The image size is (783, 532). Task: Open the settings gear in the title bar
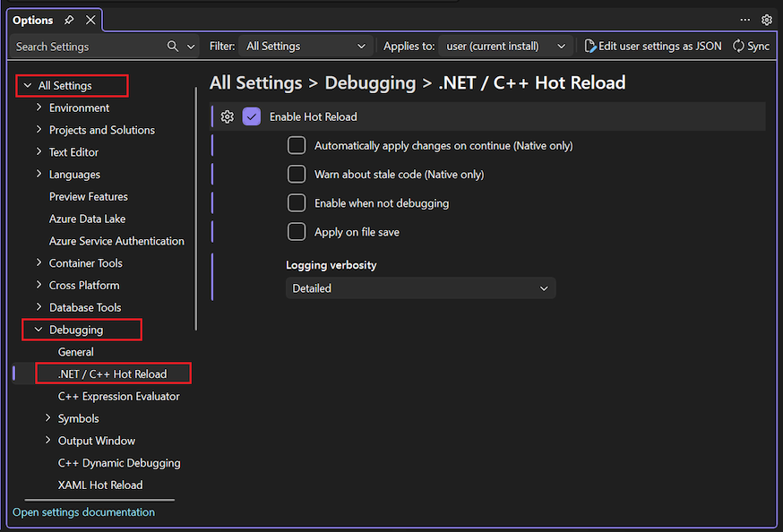point(767,19)
